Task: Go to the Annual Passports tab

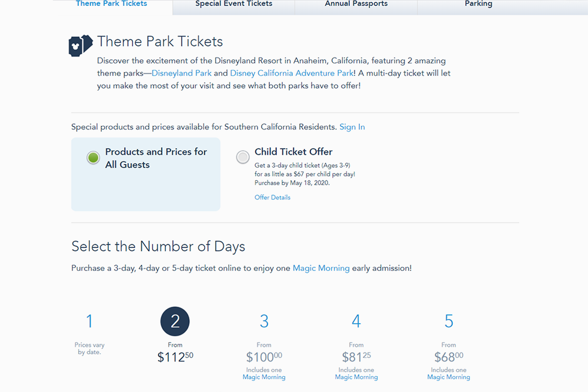Action: [356, 4]
